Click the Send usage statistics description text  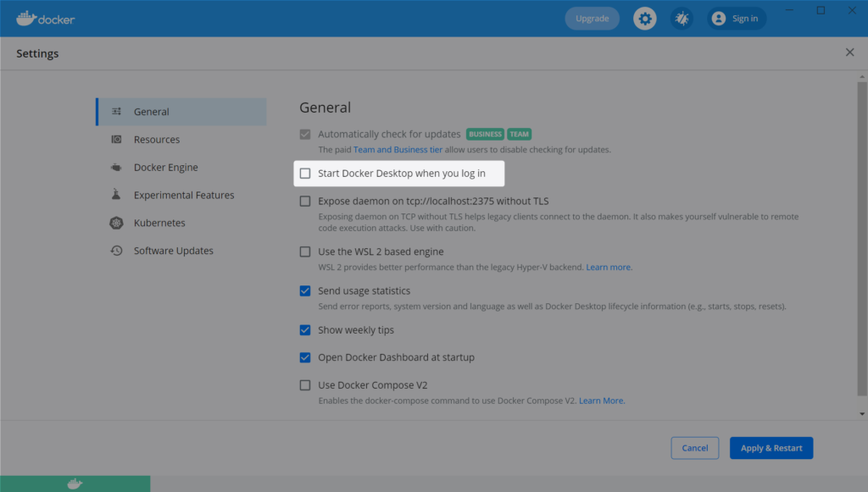click(552, 307)
